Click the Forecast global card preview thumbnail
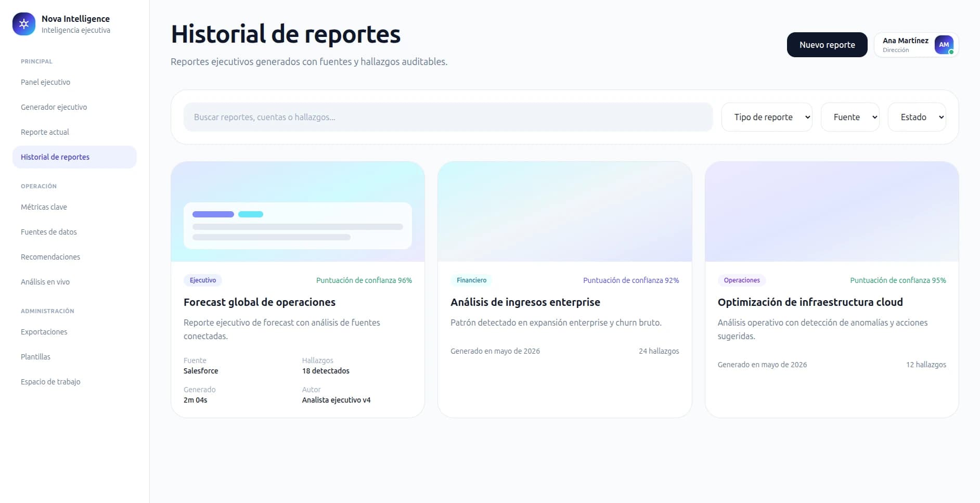The image size is (980, 503). [298, 212]
